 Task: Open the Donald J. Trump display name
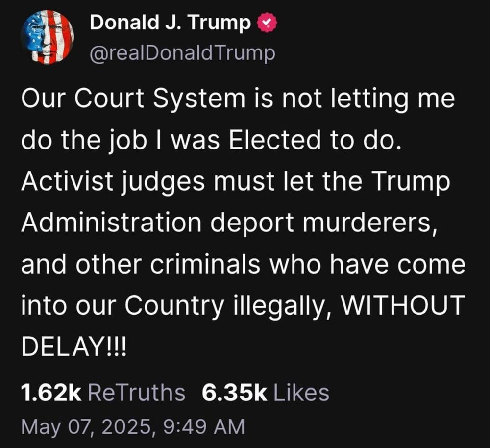coord(171,23)
